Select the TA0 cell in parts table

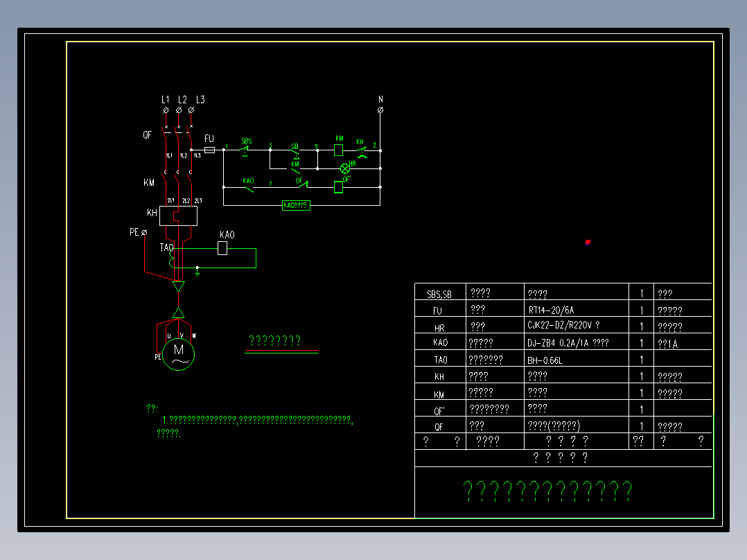coord(440,360)
